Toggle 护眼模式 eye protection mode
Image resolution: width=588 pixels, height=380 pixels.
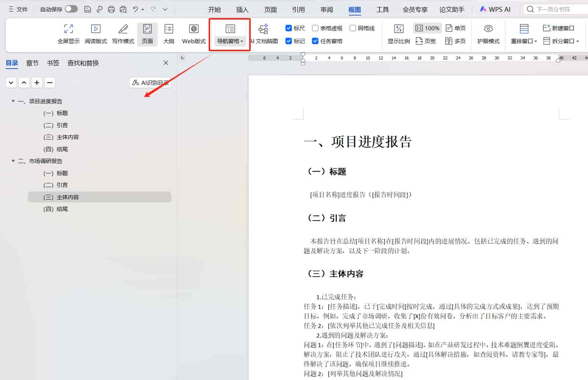pyautogui.click(x=488, y=34)
